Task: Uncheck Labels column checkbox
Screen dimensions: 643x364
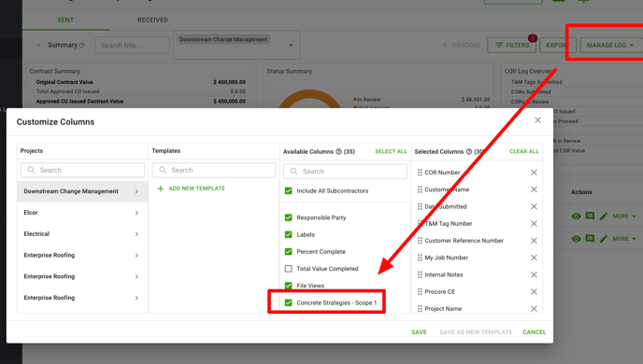Action: pyautogui.click(x=288, y=234)
